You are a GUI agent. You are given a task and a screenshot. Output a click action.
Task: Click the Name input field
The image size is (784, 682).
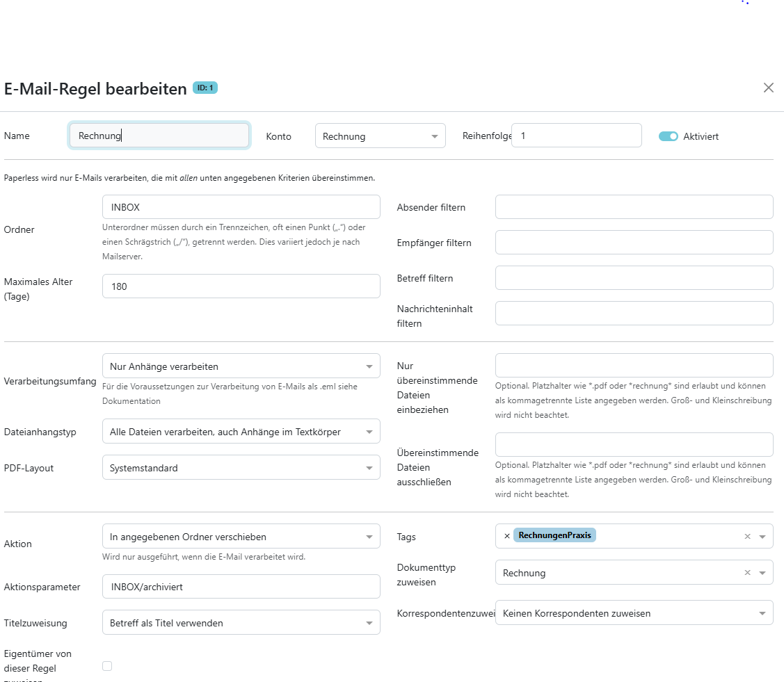[x=159, y=136]
